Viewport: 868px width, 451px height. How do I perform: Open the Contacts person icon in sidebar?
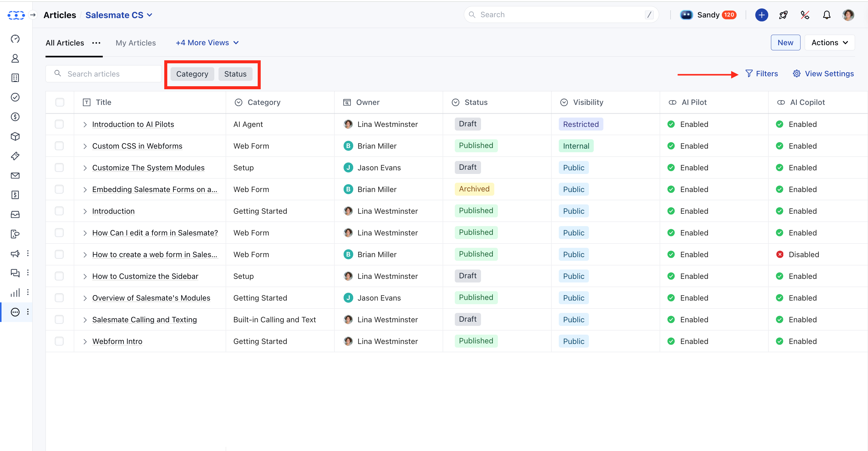click(15, 58)
